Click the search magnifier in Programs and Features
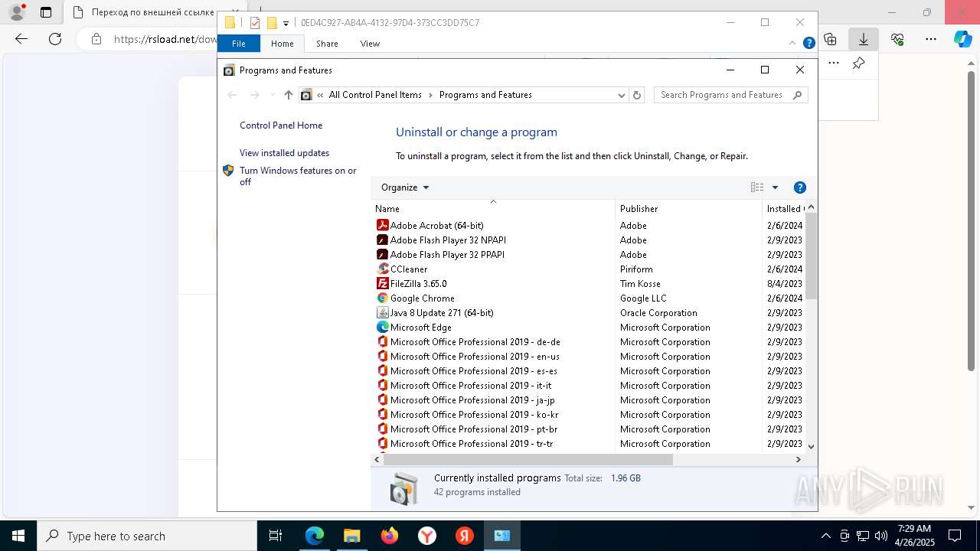980x551 pixels. tap(797, 95)
